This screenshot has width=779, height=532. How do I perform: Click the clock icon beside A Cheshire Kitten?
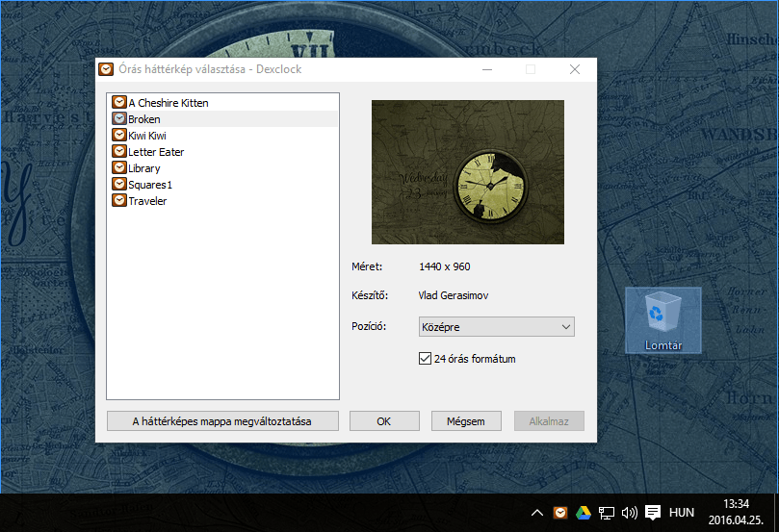pyautogui.click(x=119, y=102)
